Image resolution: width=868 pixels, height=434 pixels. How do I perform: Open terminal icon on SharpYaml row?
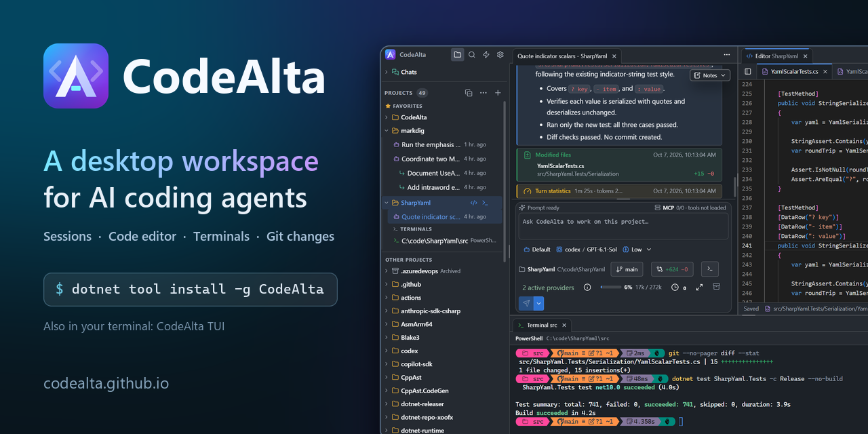coord(485,203)
